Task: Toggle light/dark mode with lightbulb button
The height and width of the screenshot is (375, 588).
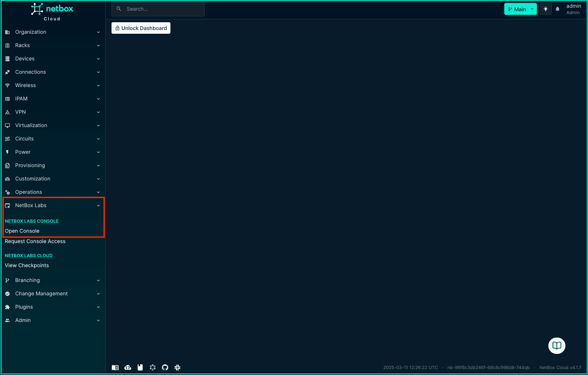Action: pos(546,9)
